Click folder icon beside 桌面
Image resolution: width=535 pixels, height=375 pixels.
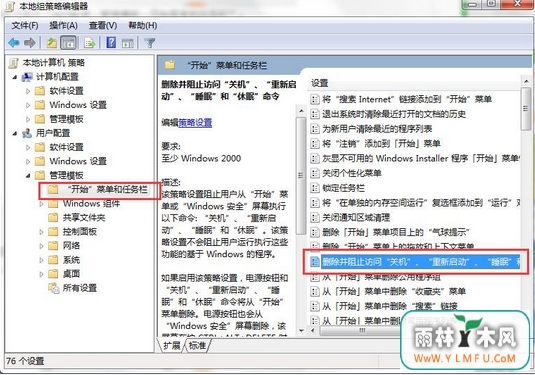pos(53,274)
